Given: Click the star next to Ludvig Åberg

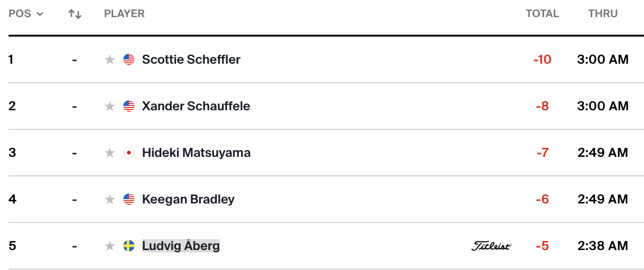Looking at the screenshot, I should (x=110, y=246).
